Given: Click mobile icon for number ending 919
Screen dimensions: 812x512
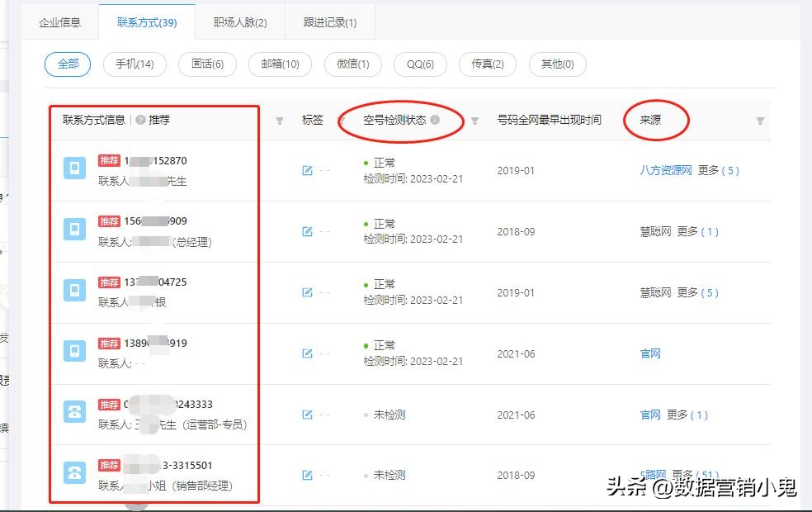Looking at the screenshot, I should coord(74,351).
